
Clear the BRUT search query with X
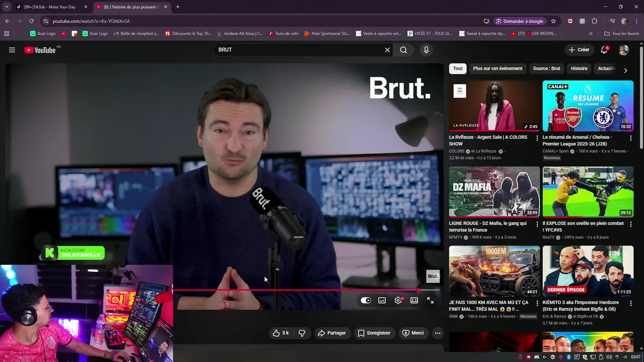coord(387,50)
